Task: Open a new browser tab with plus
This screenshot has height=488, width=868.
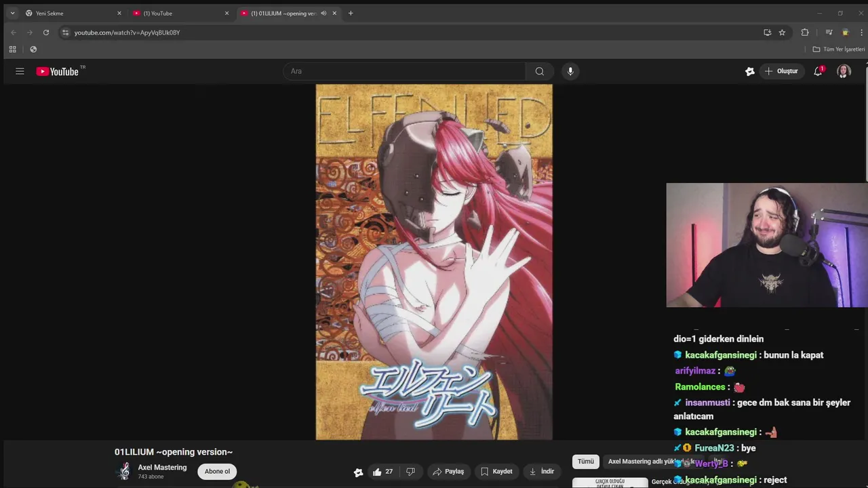Action: tap(351, 13)
